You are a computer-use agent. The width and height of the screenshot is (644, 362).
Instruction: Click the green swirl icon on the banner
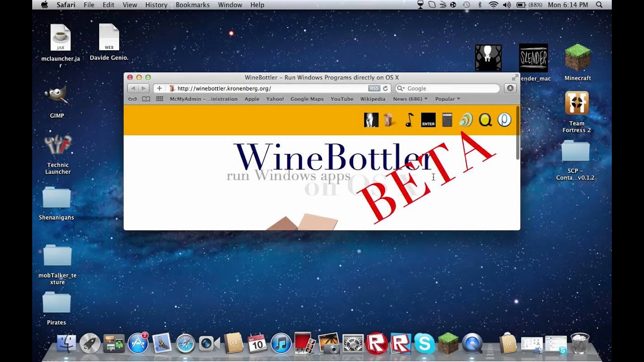point(466,120)
